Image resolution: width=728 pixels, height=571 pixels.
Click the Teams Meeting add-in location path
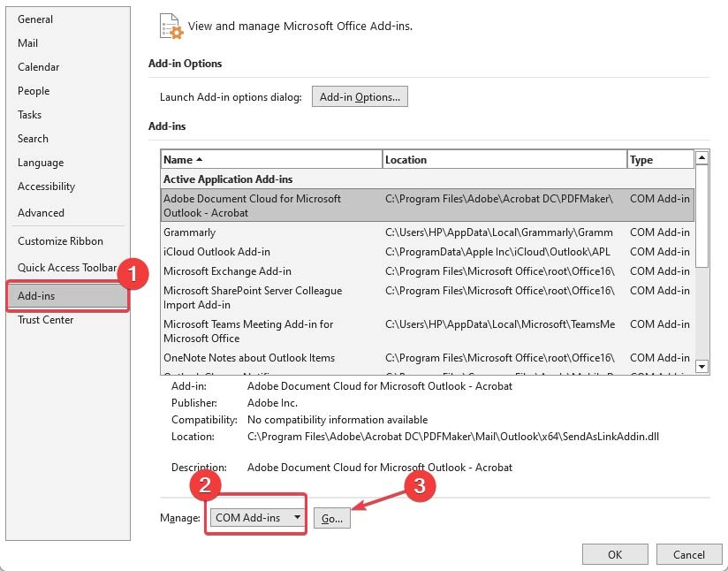(500, 324)
